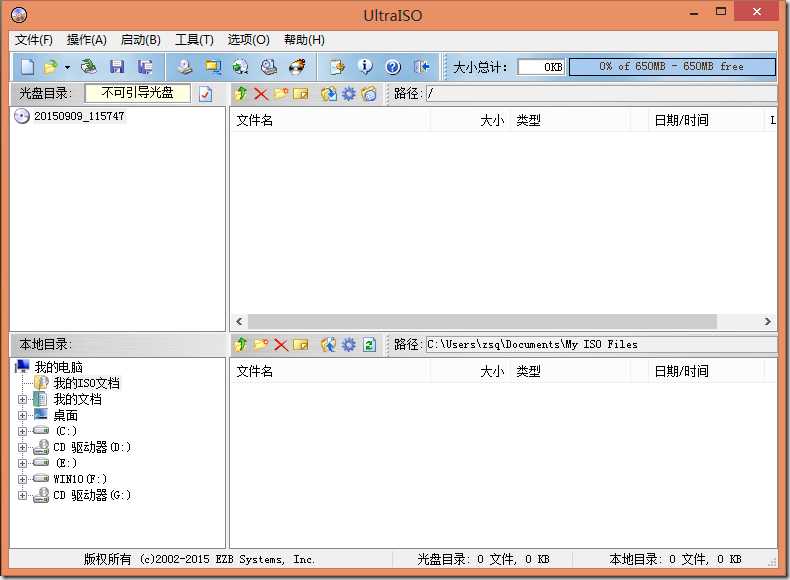The image size is (790, 580).
Task: Click the disc image 路径 field
Action: [601, 94]
